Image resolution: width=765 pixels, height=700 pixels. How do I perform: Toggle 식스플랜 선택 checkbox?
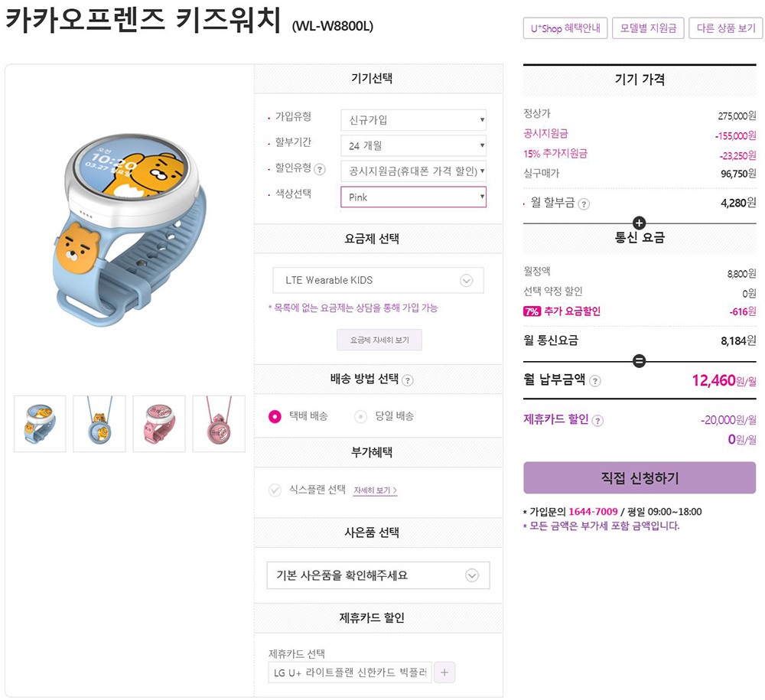tap(275, 490)
